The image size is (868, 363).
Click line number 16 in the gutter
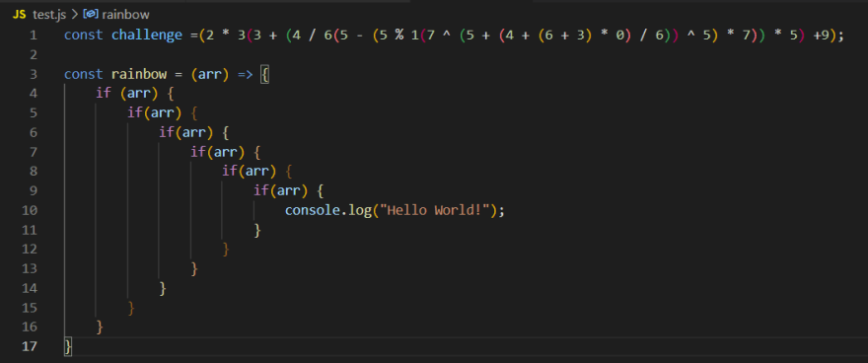point(30,327)
